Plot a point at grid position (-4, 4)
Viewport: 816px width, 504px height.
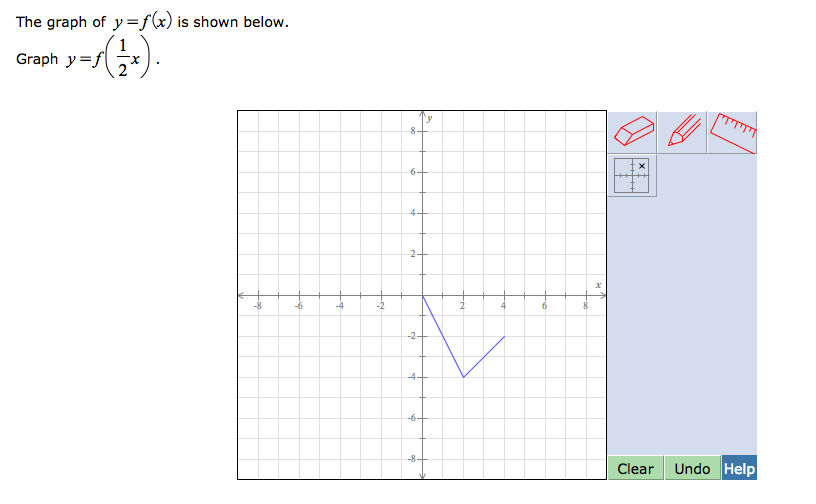coord(340,213)
